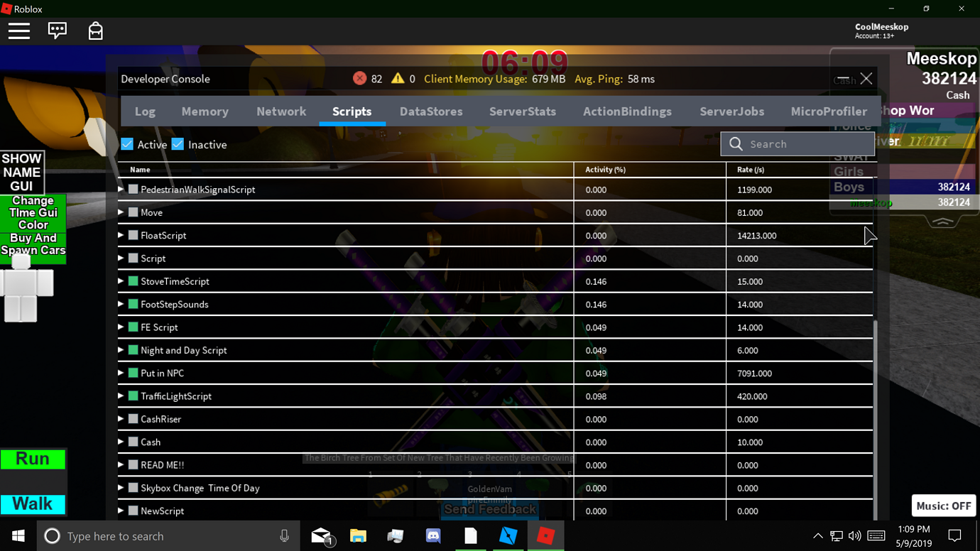Minimize the Developer Console panel
This screenshot has height=551, width=980.
click(843, 78)
